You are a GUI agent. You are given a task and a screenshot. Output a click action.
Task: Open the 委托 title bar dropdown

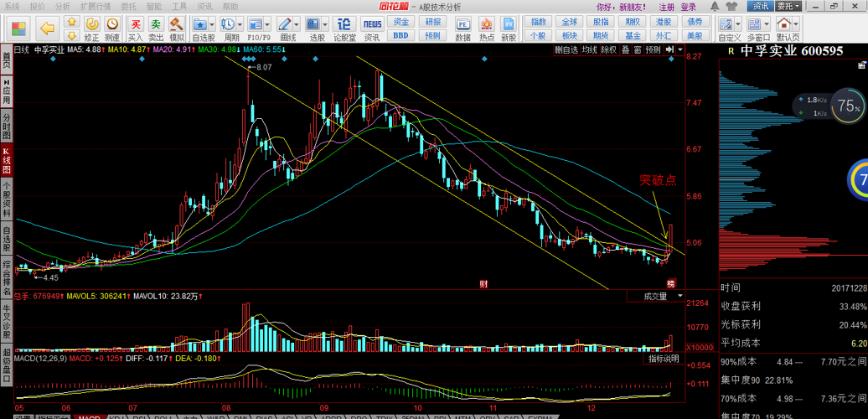pyautogui.click(x=790, y=6)
